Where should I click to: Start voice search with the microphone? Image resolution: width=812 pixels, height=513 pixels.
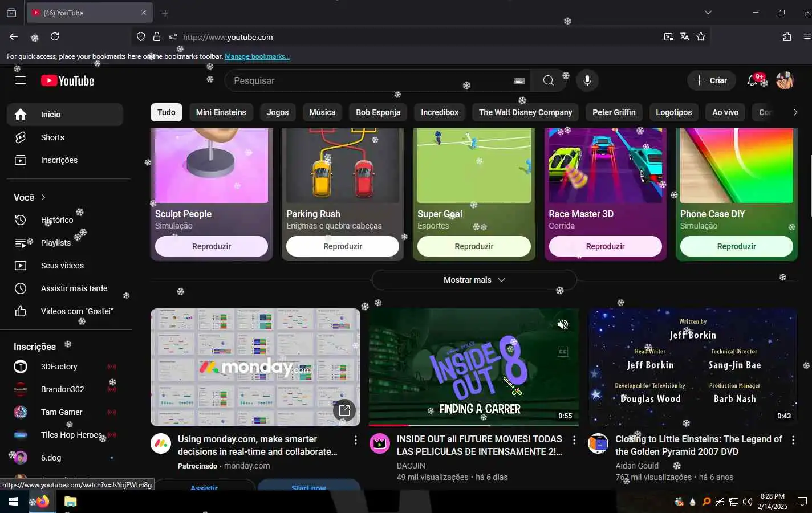pos(587,80)
